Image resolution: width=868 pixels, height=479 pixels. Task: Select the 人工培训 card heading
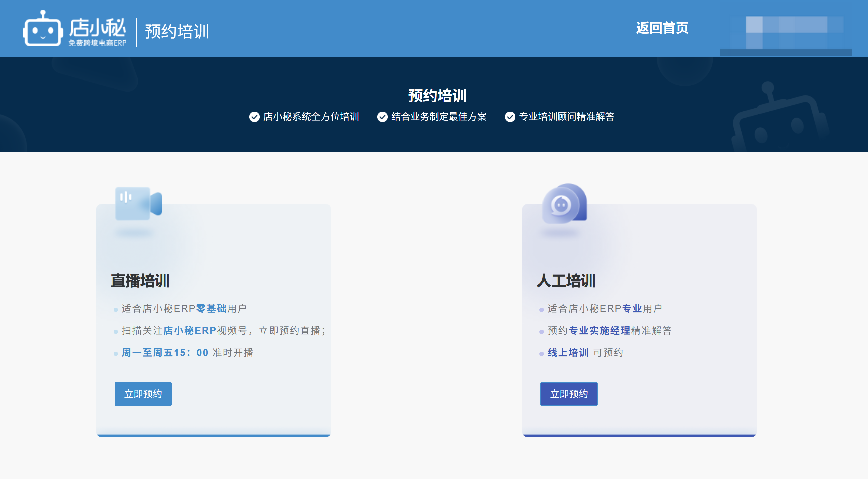[x=566, y=281]
